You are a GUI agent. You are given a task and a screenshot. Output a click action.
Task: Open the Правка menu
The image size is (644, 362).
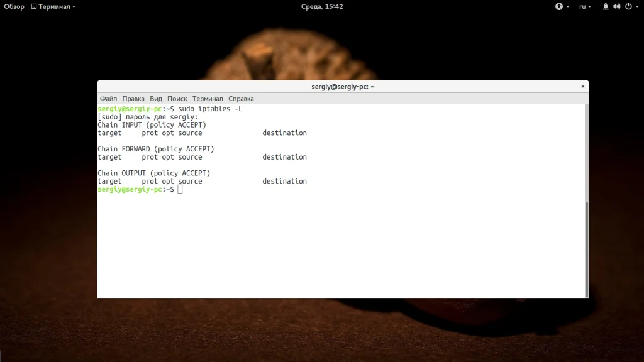pyautogui.click(x=133, y=99)
